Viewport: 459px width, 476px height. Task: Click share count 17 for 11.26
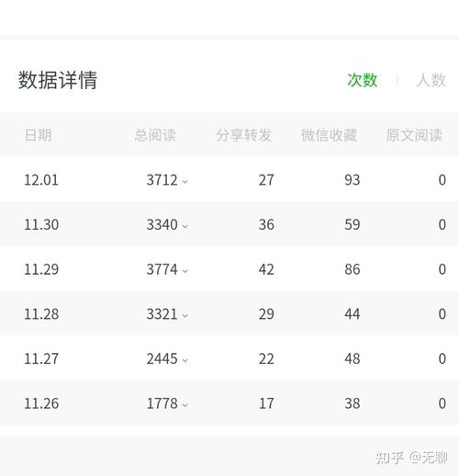266,403
